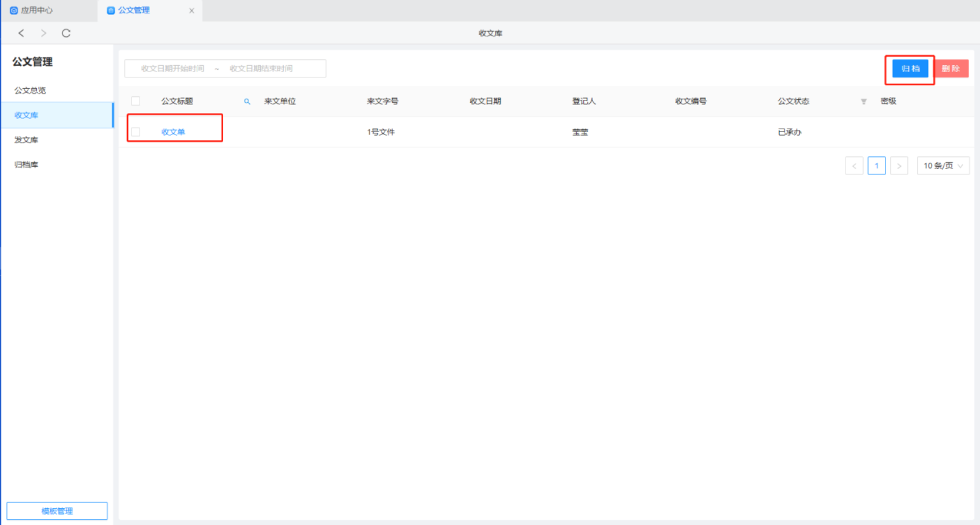Go to the previous page arrow
Viewport: 980px width, 525px height.
(854, 166)
